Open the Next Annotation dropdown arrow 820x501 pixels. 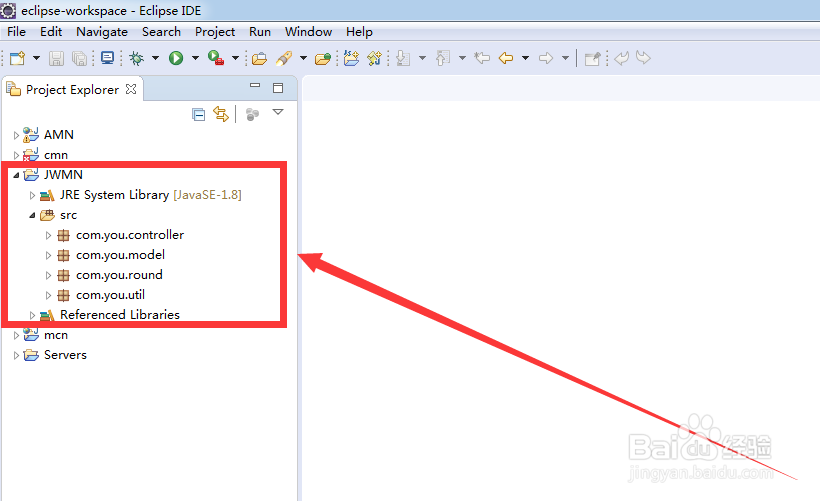(423, 58)
